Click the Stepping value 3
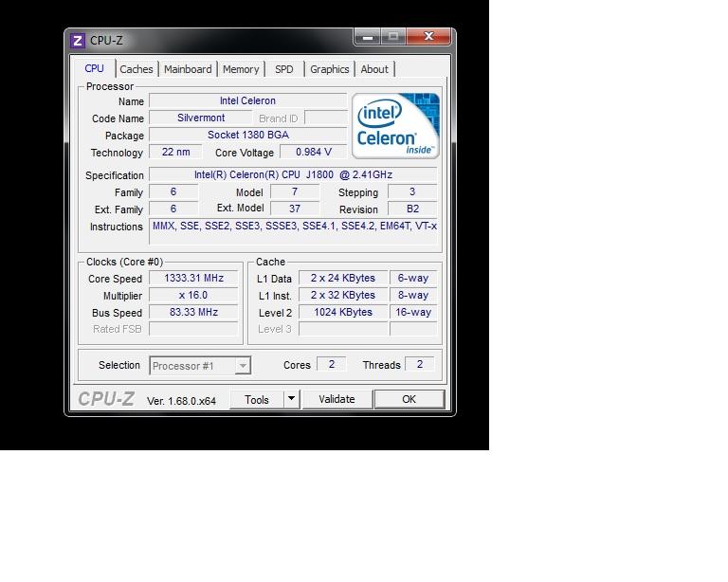This screenshot has width=728, height=582. pos(412,191)
